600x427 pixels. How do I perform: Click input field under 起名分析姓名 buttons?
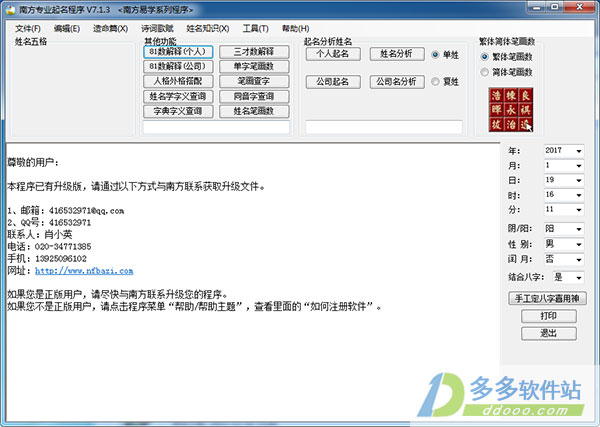point(384,127)
